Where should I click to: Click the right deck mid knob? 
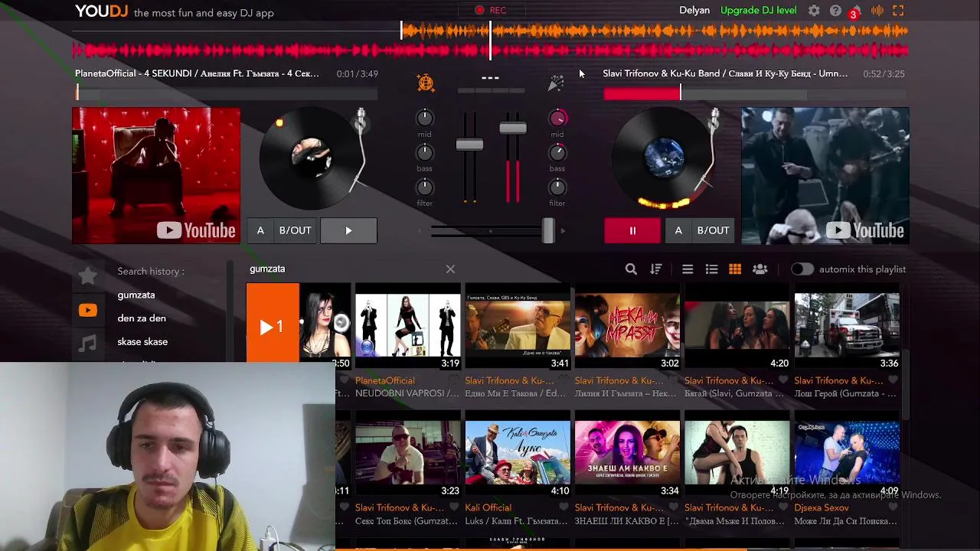[x=557, y=118]
